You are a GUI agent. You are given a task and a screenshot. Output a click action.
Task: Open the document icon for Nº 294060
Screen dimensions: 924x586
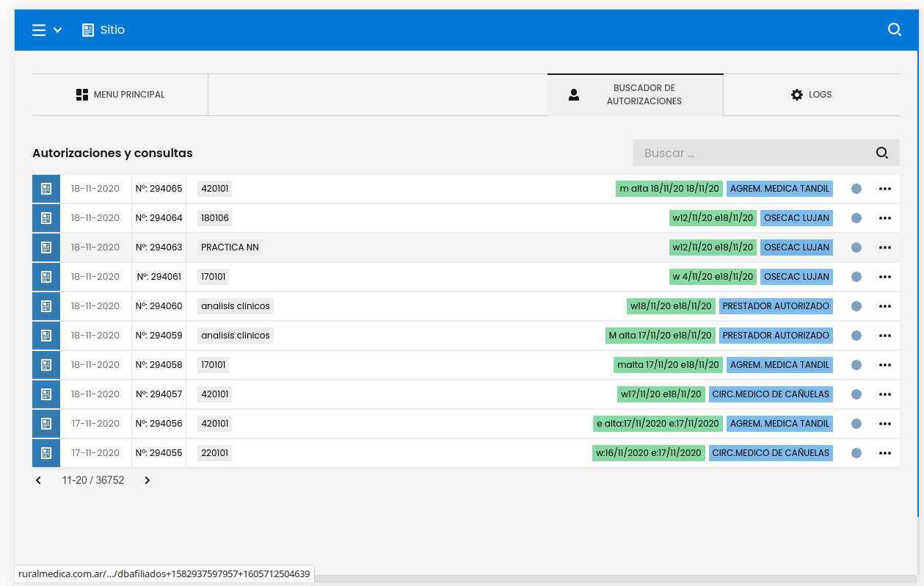pos(46,306)
